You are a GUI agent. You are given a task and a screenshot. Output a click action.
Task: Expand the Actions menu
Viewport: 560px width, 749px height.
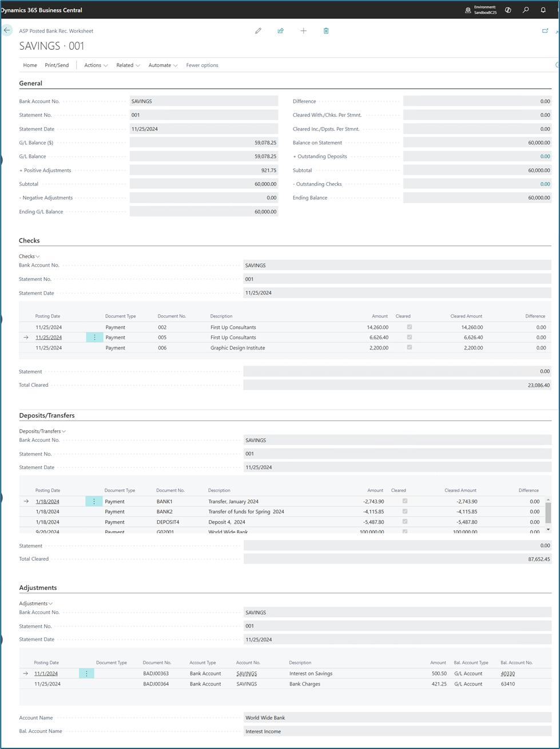pyautogui.click(x=96, y=65)
